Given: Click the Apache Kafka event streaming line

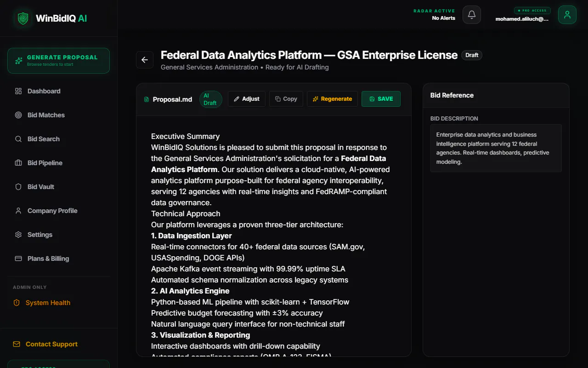Looking at the screenshot, I should (248, 269).
